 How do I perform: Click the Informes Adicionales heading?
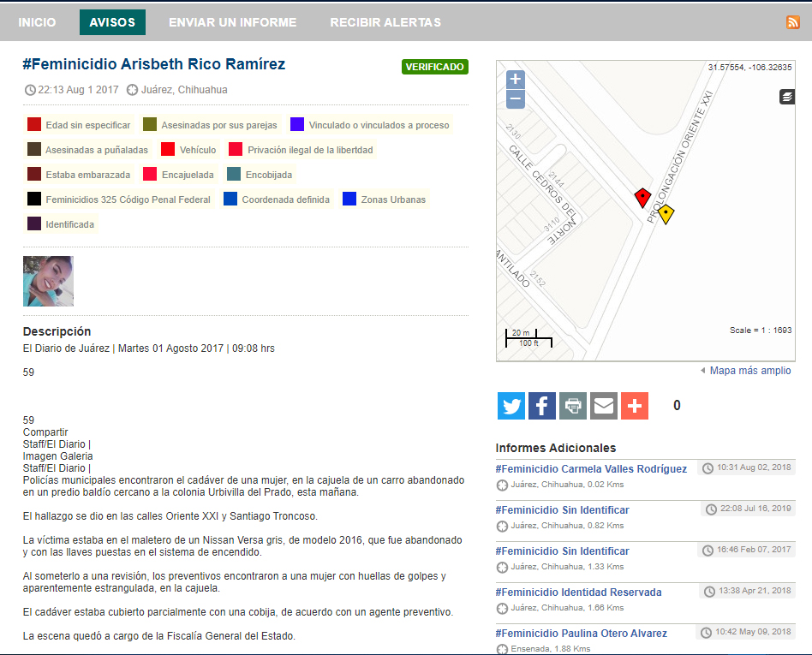(x=556, y=448)
